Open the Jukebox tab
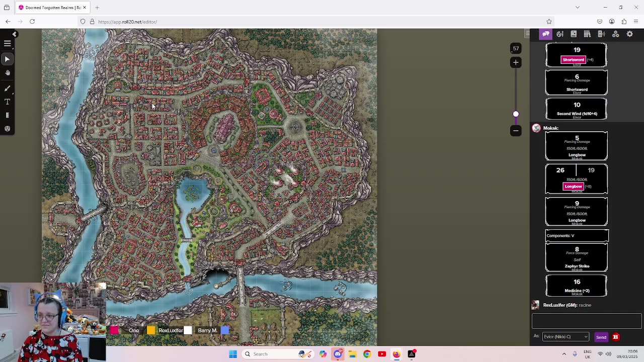 tap(601, 34)
